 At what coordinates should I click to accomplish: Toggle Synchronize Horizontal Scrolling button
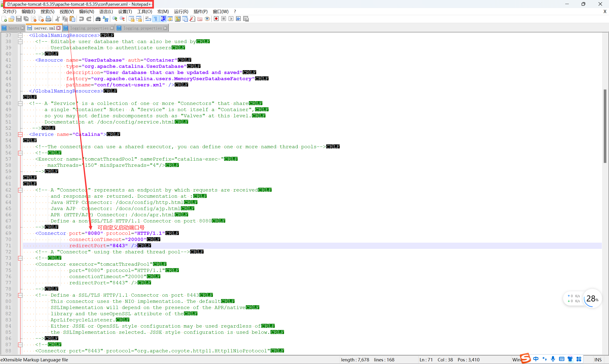pyautogui.click(x=139, y=19)
